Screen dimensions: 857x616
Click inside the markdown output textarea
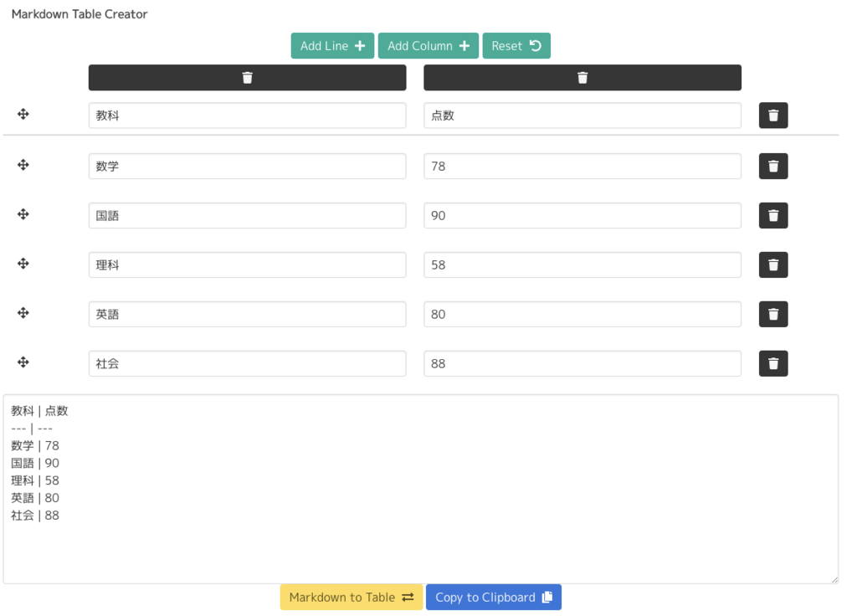(420, 489)
